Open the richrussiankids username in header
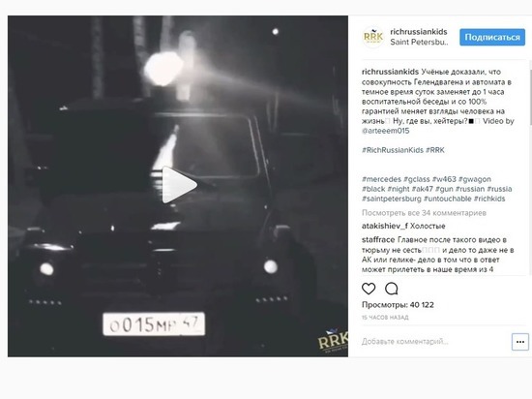This screenshot has width=532, height=399. [418, 32]
